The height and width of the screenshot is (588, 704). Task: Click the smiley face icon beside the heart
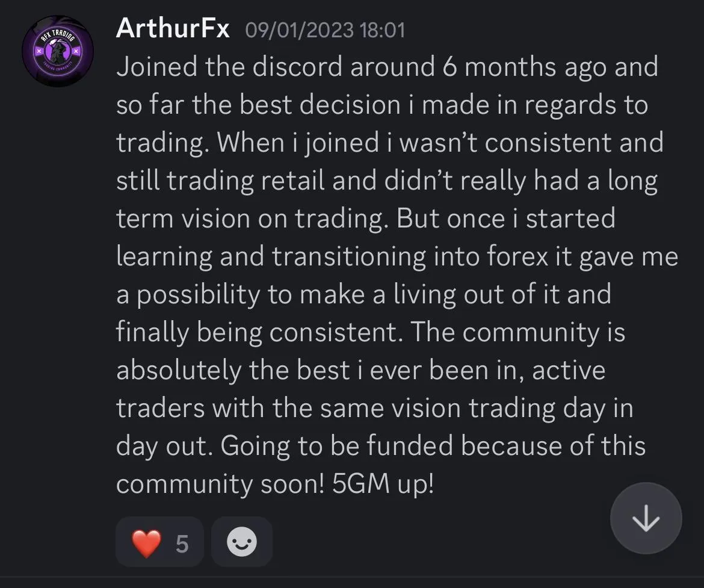[241, 542]
